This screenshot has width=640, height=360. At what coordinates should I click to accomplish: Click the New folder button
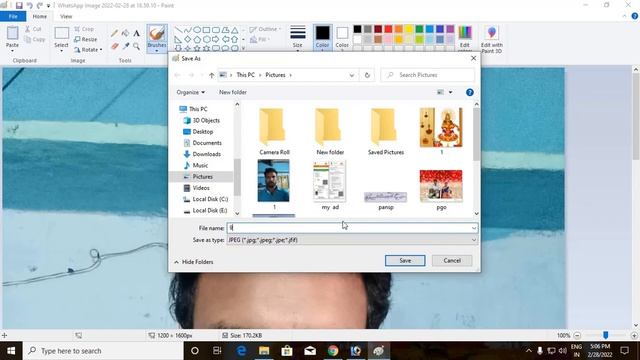[233, 92]
